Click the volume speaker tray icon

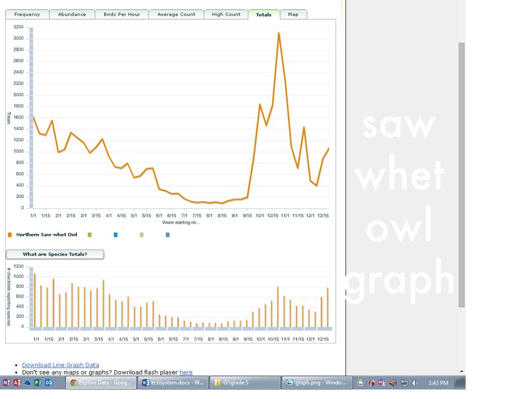click(x=415, y=383)
